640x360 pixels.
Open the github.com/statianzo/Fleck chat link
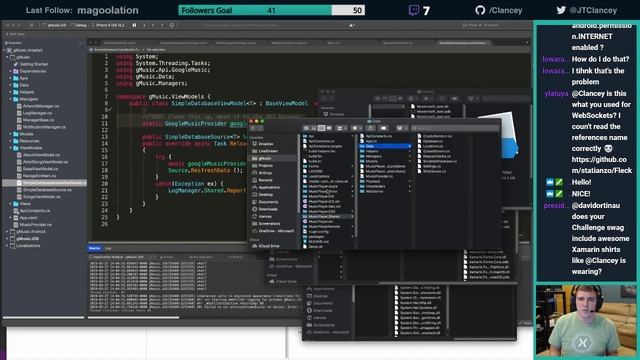coord(601,165)
